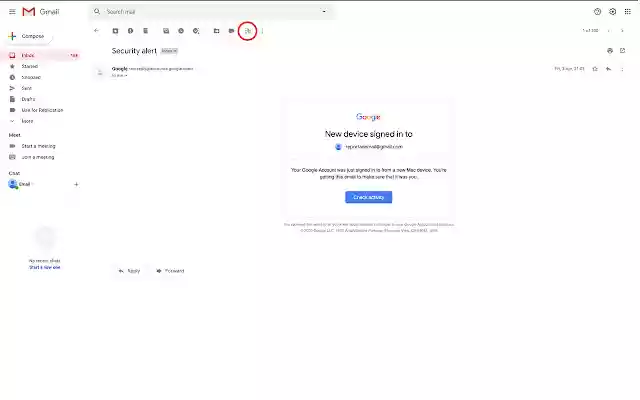Viewport: 640px width, 400px height.
Task: Print the Security alert email
Action: [x=610, y=51]
